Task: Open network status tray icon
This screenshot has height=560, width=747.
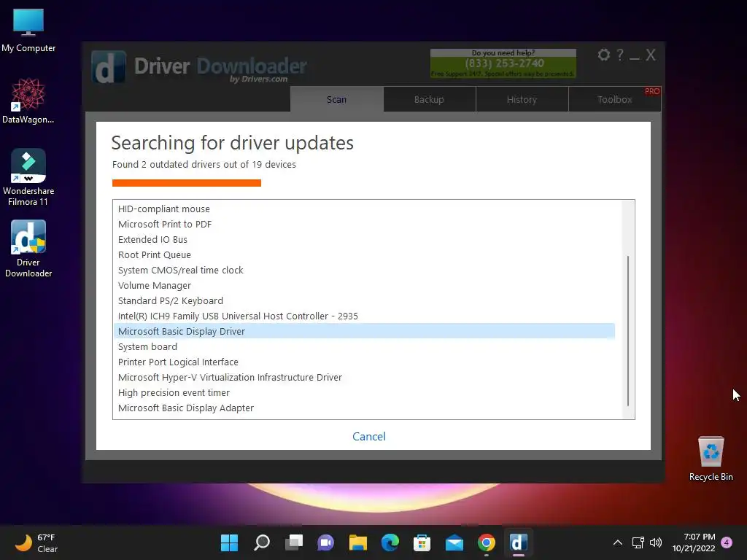Action: coord(638,542)
